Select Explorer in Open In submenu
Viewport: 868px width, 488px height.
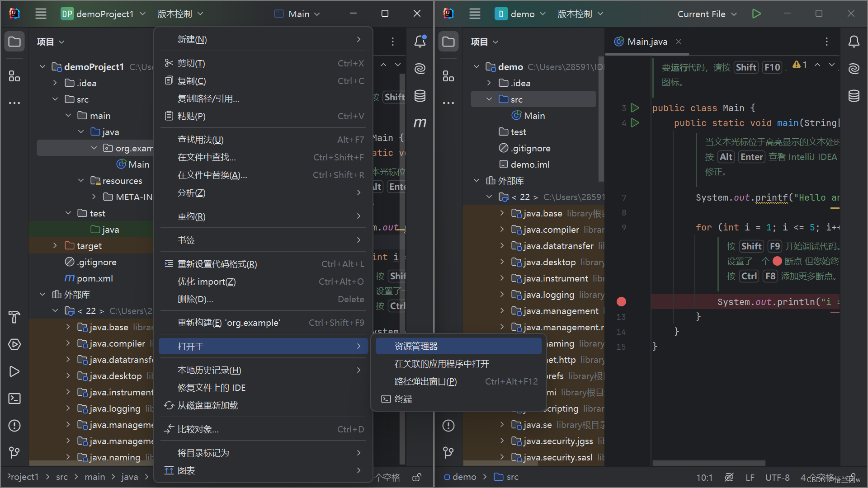pyautogui.click(x=458, y=346)
